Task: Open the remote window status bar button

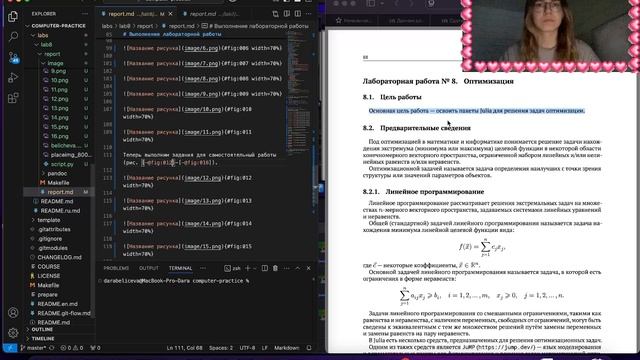Action: [10, 348]
